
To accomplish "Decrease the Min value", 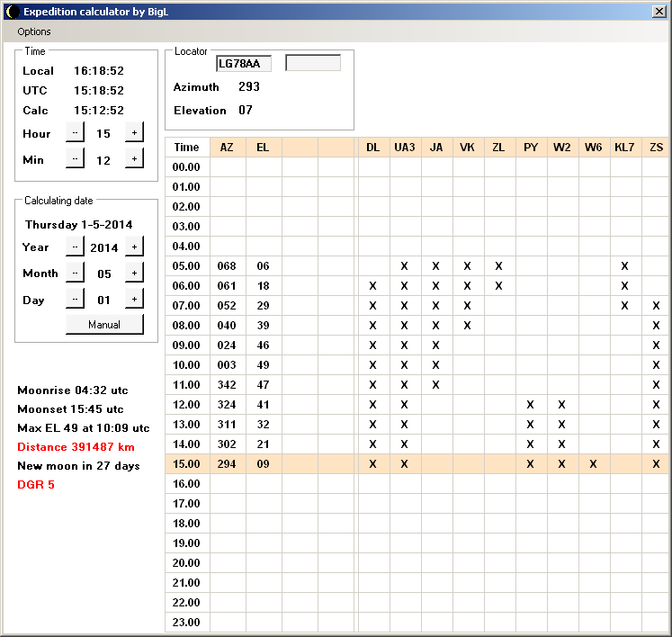I will [x=75, y=159].
